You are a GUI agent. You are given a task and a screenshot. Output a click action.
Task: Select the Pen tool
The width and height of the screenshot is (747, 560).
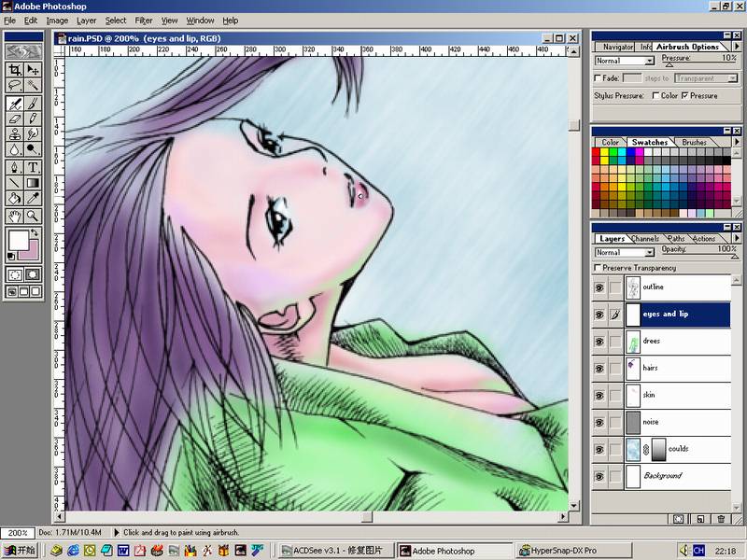(15, 167)
